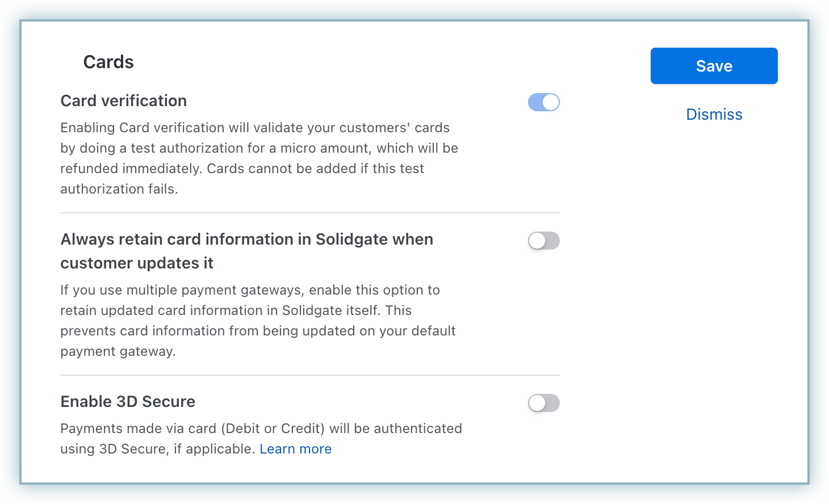
Task: Turn off the Card verification toggle
Action: 543,102
